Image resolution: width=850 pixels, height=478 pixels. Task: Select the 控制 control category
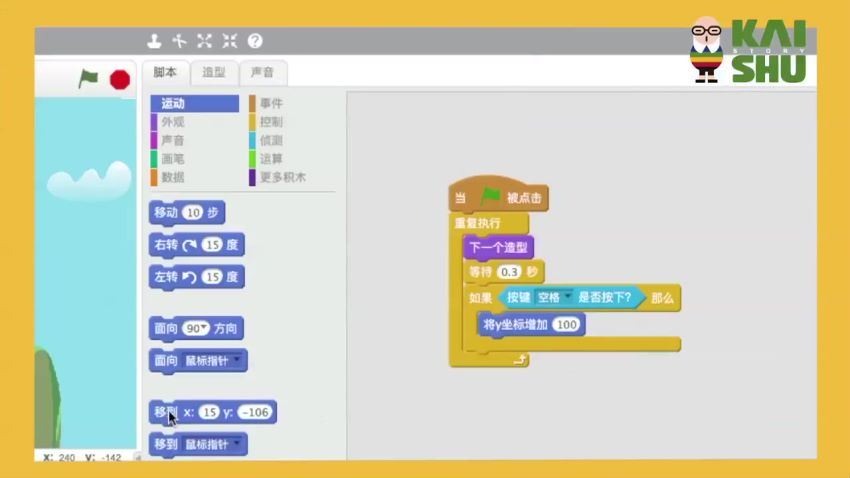[x=272, y=122]
